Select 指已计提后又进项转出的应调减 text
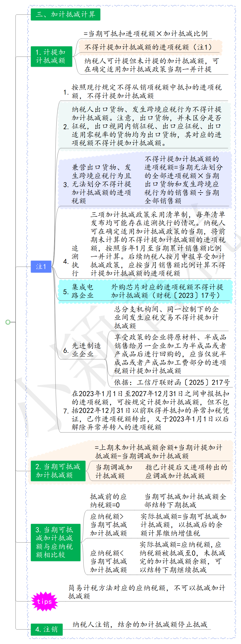 pyautogui.click(x=186, y=472)
